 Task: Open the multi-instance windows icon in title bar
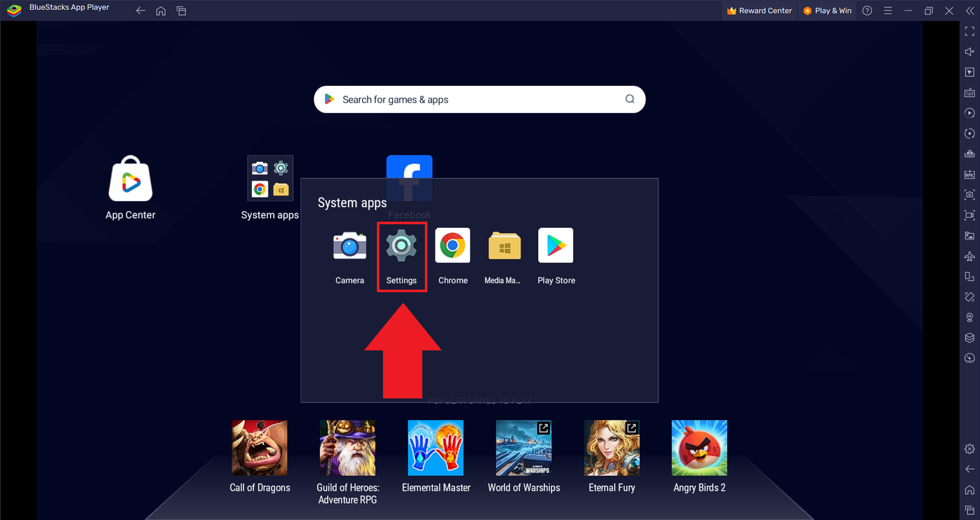tap(181, 11)
